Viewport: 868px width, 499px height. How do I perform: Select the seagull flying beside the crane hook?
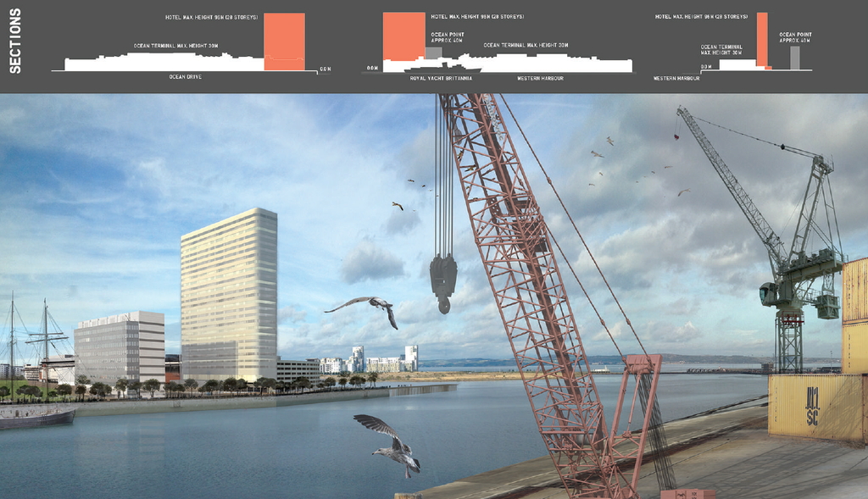tap(364, 307)
